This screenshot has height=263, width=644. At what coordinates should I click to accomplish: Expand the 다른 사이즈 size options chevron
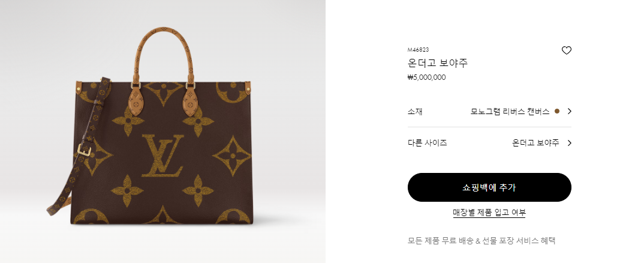569,143
